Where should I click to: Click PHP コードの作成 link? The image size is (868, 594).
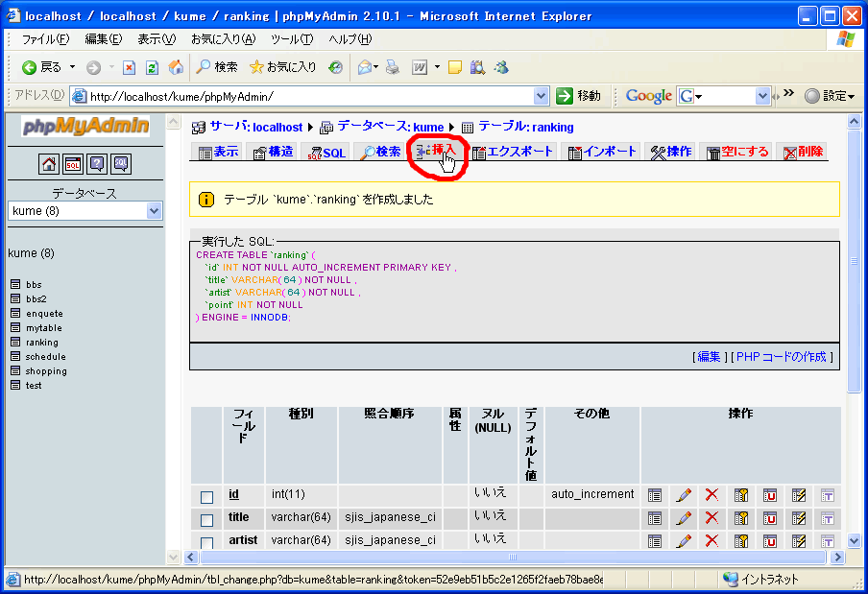781,357
